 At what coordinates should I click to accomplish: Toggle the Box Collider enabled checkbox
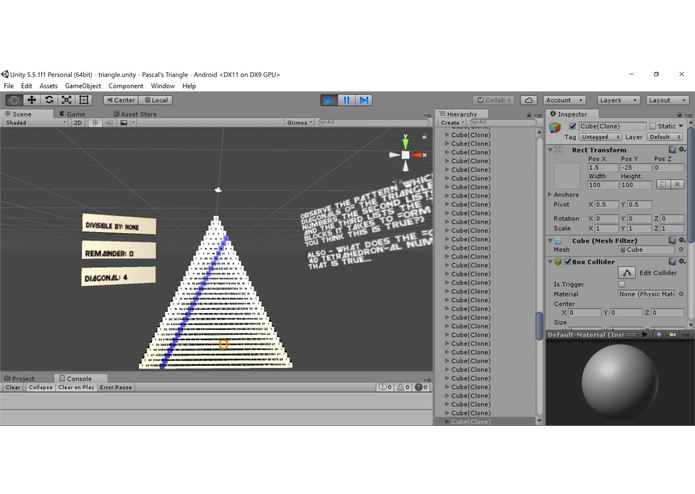pos(567,262)
